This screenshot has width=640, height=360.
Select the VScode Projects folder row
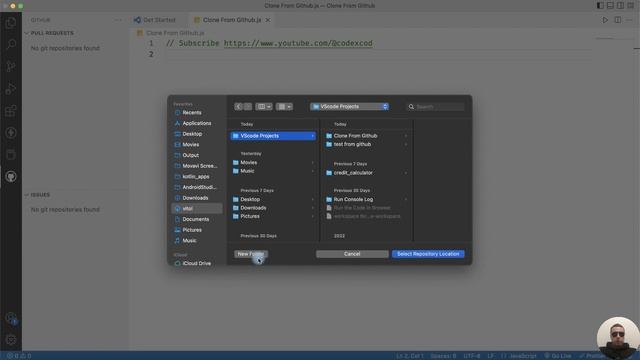(x=273, y=136)
